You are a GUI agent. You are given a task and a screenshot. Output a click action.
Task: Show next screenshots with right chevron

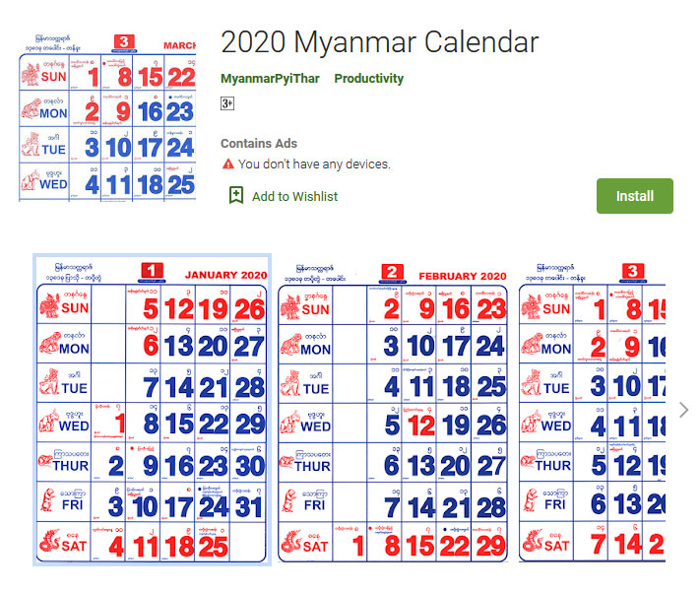click(x=683, y=410)
